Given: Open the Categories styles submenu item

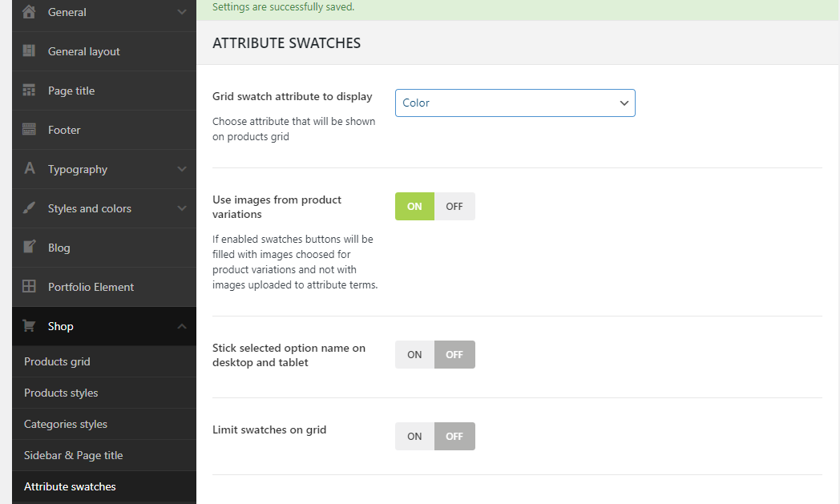Looking at the screenshot, I should click(66, 424).
